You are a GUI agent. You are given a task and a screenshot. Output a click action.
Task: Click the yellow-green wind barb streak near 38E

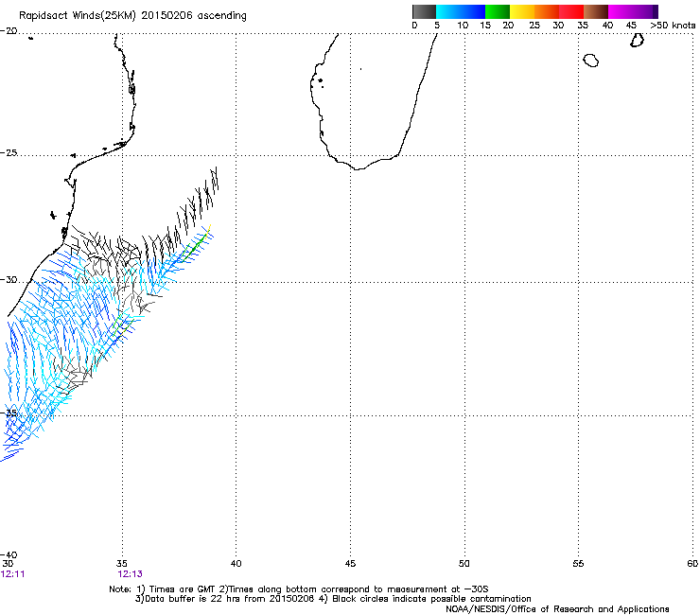coord(196,244)
